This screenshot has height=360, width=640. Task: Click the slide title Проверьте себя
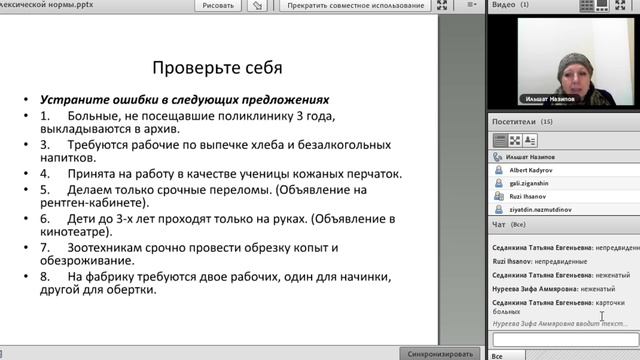[x=217, y=67]
